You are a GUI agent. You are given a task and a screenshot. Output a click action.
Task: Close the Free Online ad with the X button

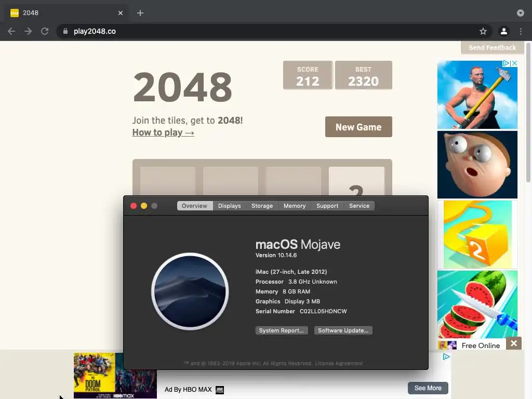point(514,343)
